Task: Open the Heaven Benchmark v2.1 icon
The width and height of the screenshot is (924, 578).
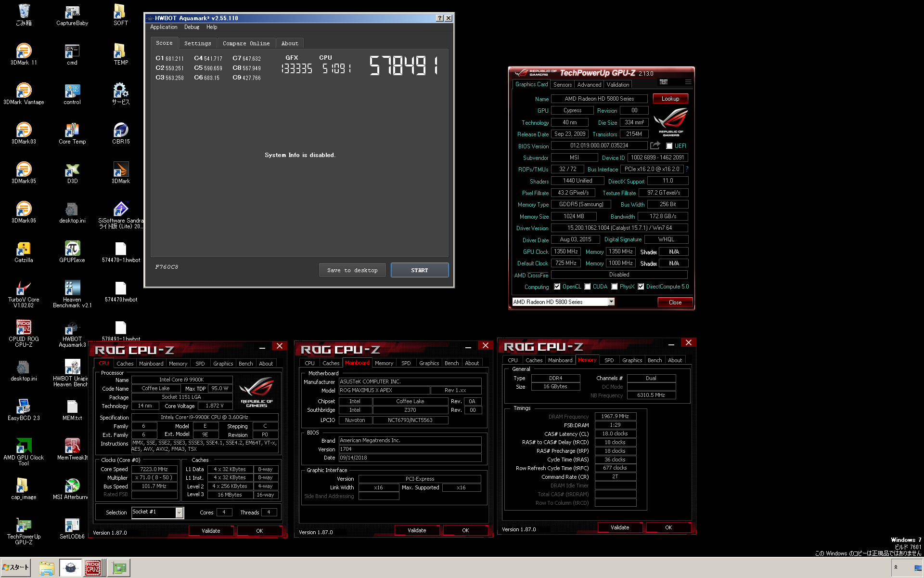Action: [72, 294]
